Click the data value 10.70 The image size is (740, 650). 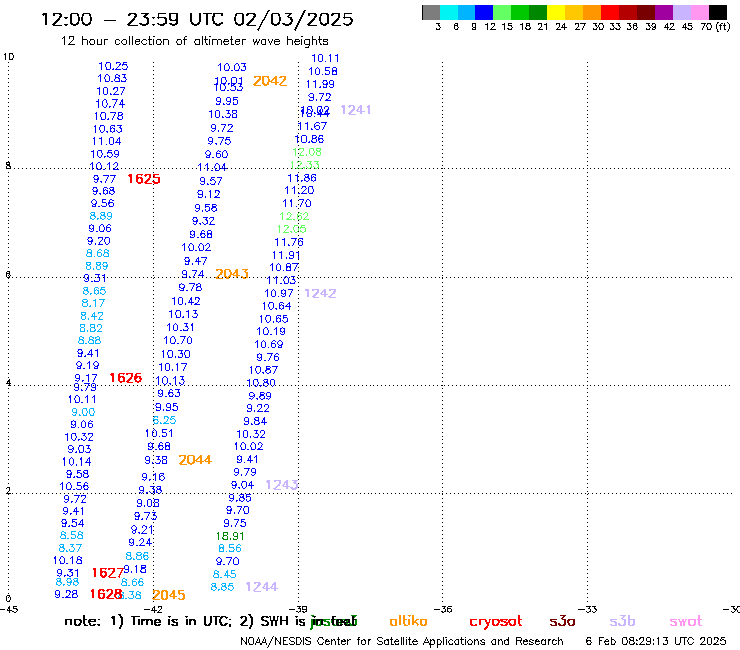pos(178,340)
